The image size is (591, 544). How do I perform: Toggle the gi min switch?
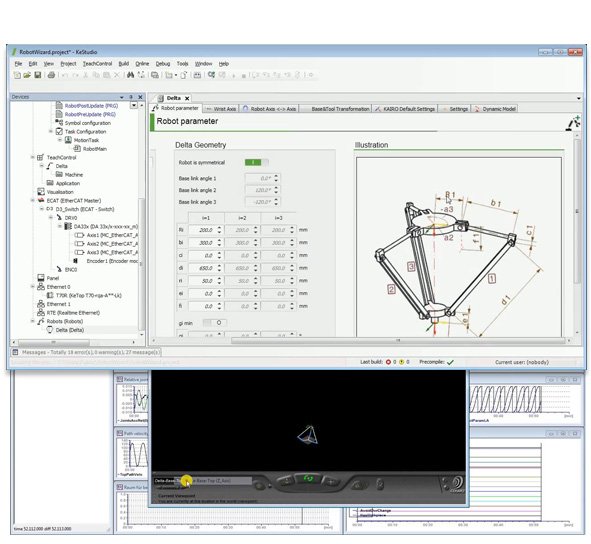214,323
